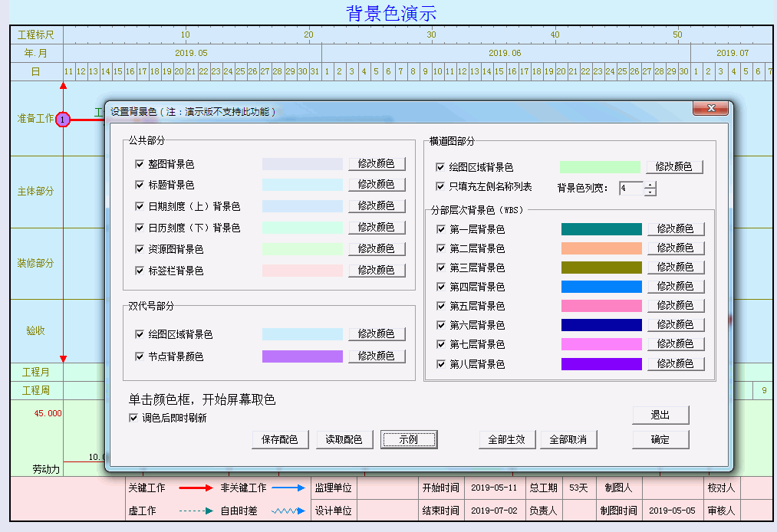Toggle 标签栏背景色 checkbox
The width and height of the screenshot is (777, 532).
pos(140,271)
